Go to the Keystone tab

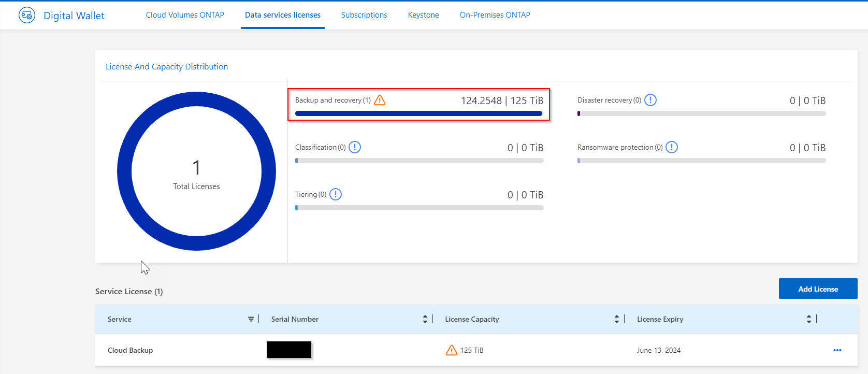[x=423, y=15]
